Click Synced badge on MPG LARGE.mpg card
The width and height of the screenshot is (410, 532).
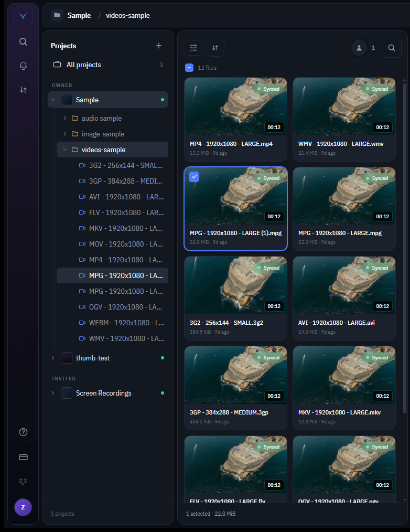pyautogui.click(x=377, y=178)
